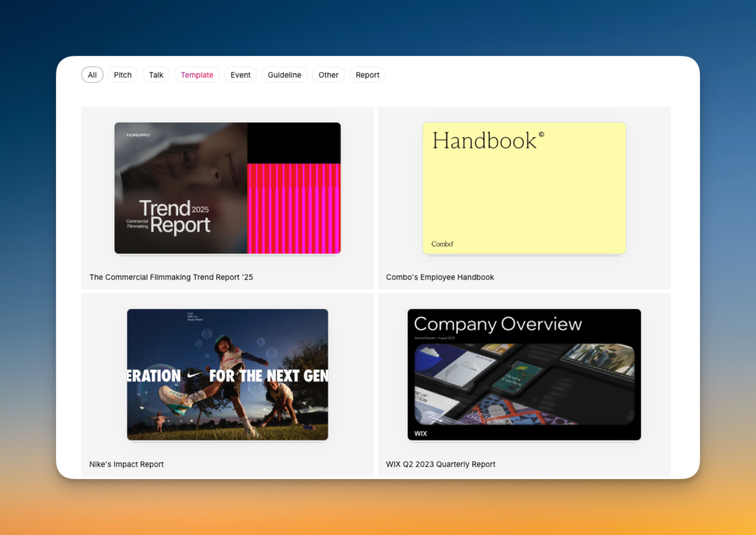
Task: Filter by Event category
Action: pos(240,75)
